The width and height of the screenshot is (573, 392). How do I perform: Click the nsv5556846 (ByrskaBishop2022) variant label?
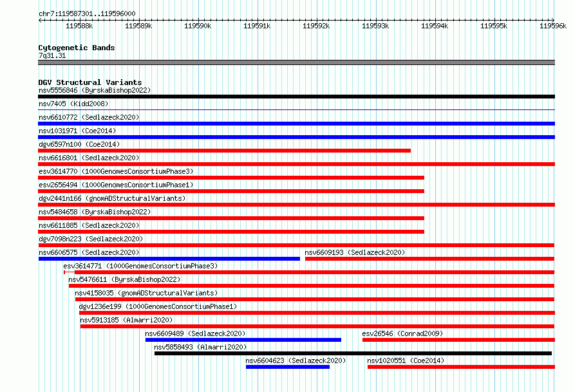coord(95,90)
